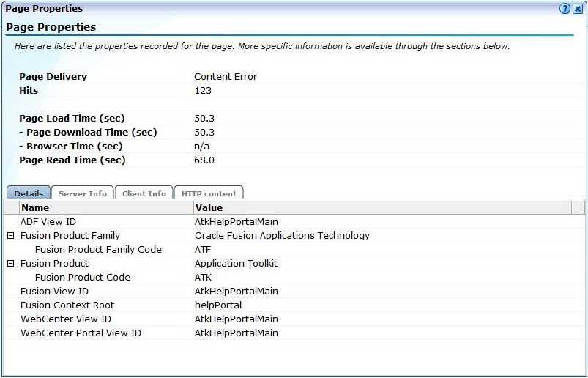Image resolution: width=588 pixels, height=378 pixels.
Task: Click the Page Load Time (sec) label
Action: 72,118
